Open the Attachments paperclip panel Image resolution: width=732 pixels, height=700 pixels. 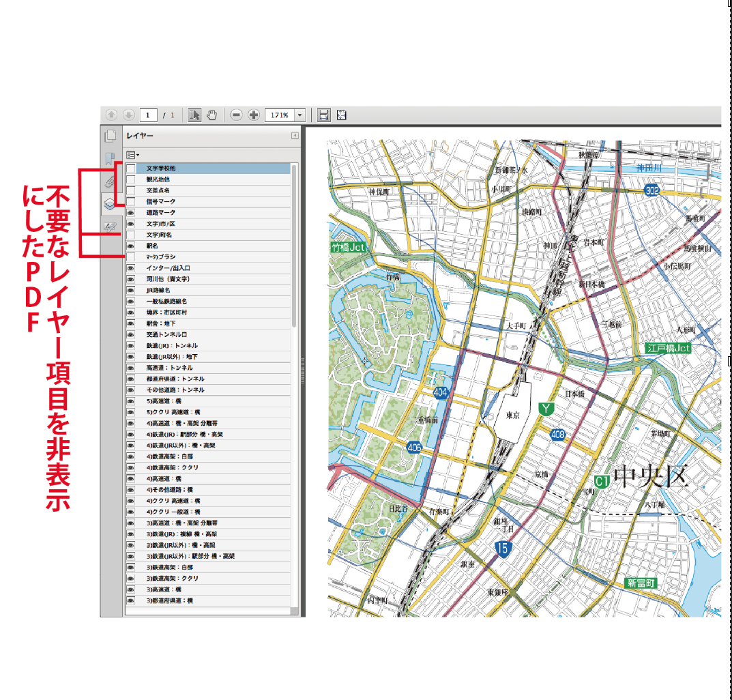point(110,181)
